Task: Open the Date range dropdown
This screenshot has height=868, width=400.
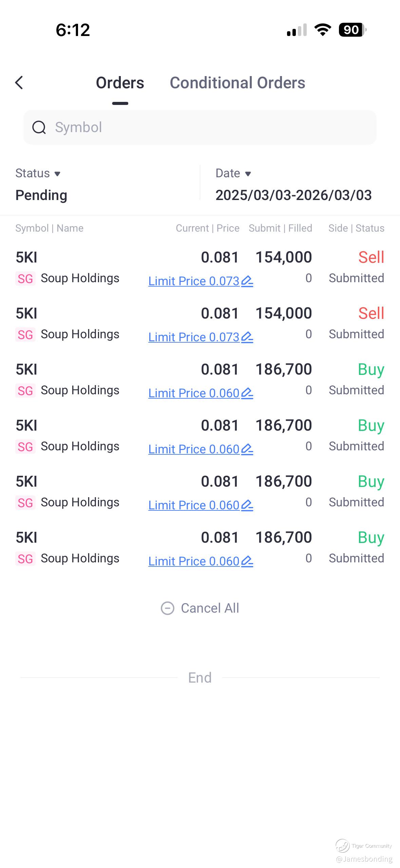Action: [x=233, y=174]
